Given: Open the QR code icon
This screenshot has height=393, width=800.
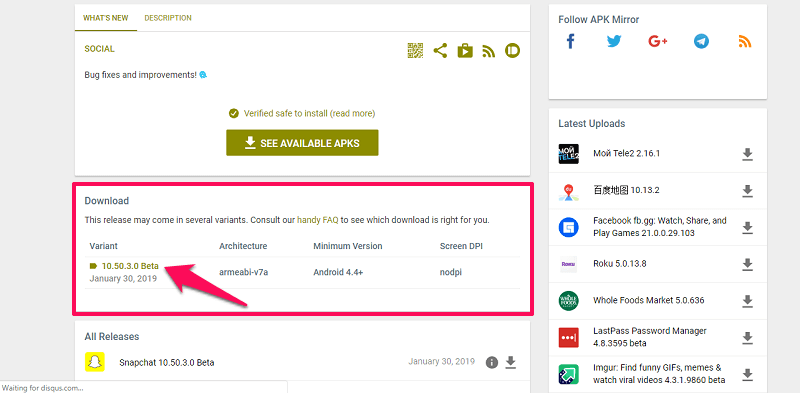Looking at the screenshot, I should [415, 51].
